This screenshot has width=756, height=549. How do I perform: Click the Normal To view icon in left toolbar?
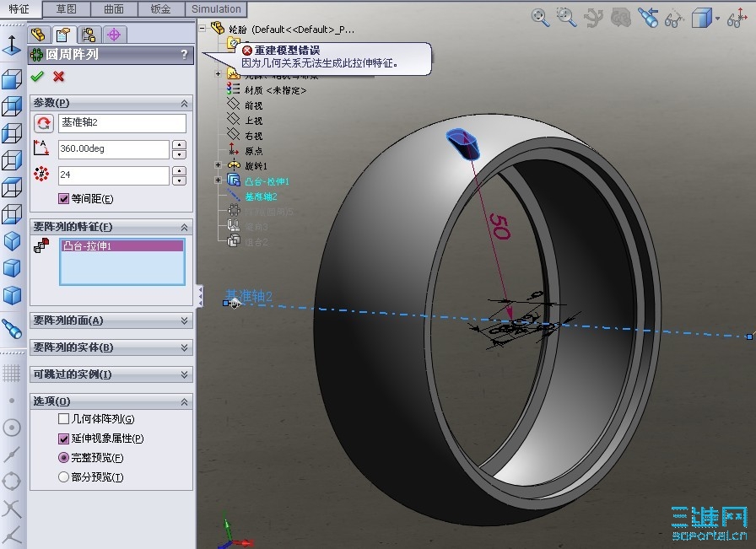point(12,46)
